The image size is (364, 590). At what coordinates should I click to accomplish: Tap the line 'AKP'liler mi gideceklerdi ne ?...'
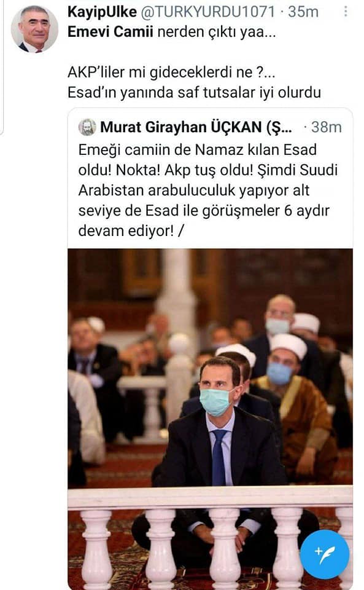click(171, 72)
